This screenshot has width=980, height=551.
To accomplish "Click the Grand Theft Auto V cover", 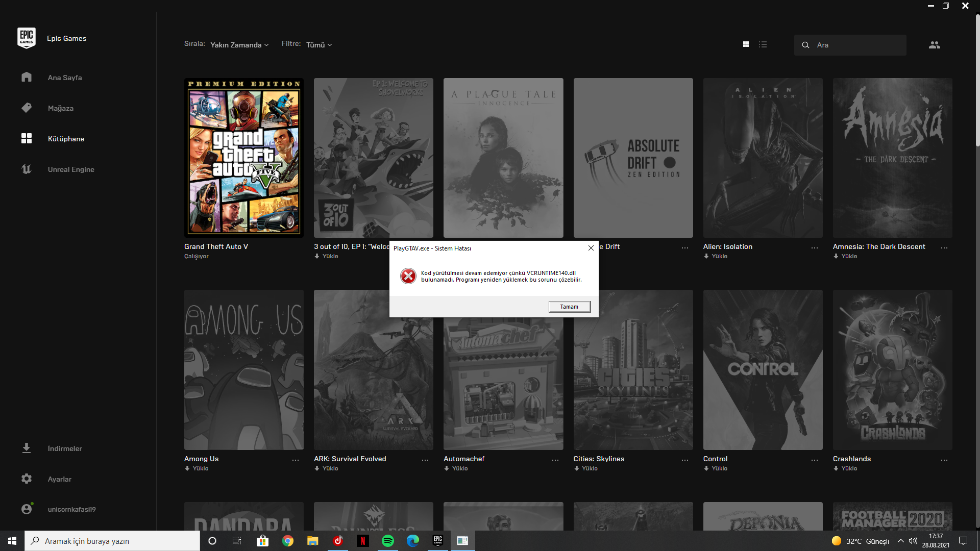I will click(244, 158).
